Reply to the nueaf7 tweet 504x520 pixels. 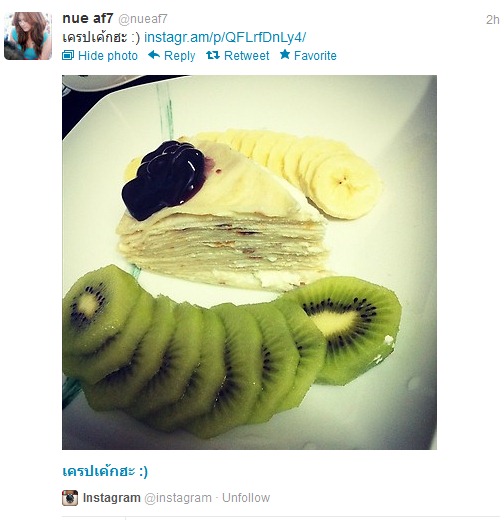pos(179,56)
